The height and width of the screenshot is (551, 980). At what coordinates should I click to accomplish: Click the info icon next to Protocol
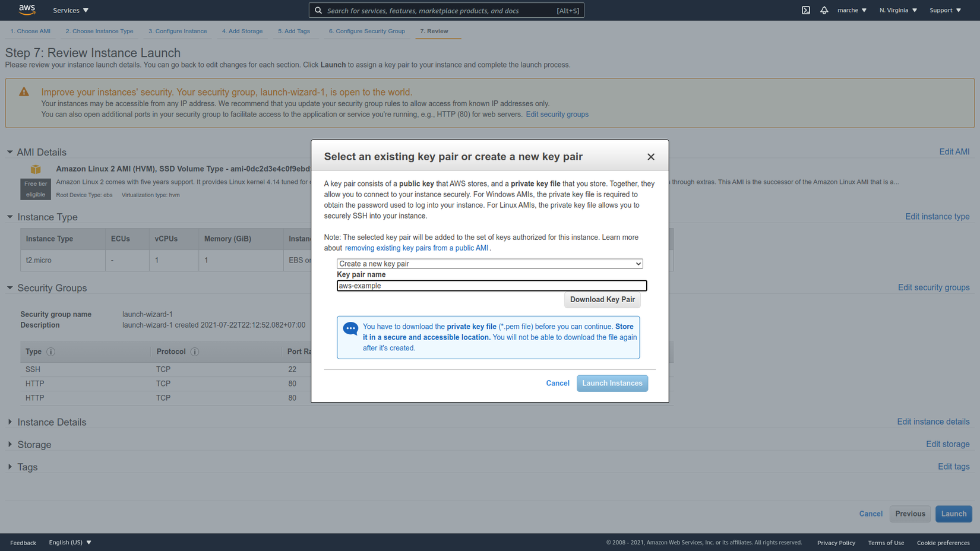pyautogui.click(x=195, y=352)
